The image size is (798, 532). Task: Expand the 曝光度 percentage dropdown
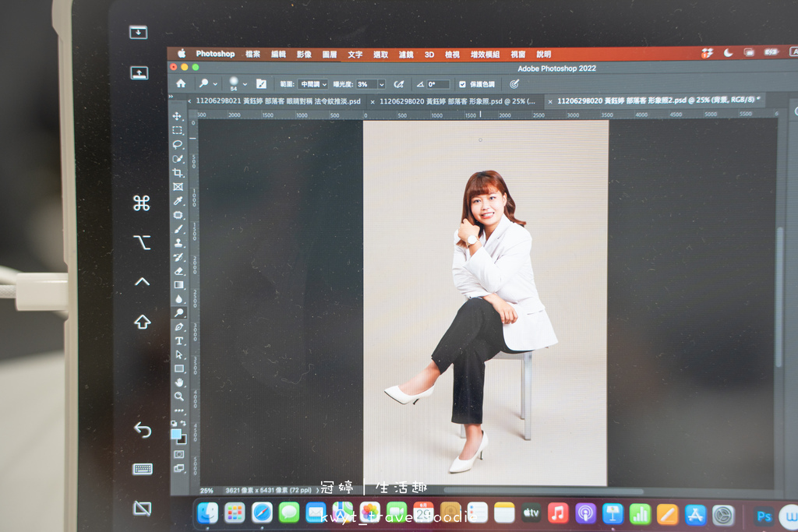pos(382,84)
